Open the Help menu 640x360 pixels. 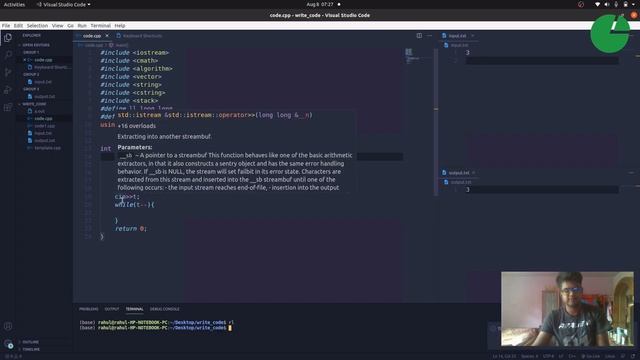(x=120, y=25)
